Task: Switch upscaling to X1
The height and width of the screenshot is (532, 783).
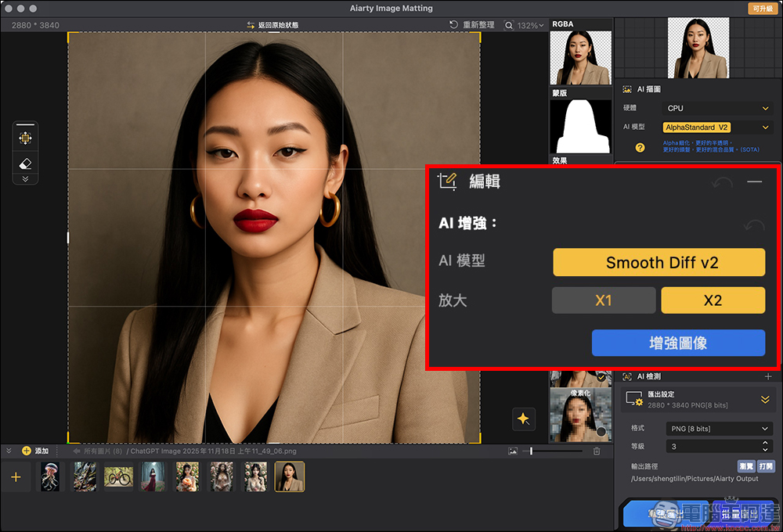Action: click(604, 300)
